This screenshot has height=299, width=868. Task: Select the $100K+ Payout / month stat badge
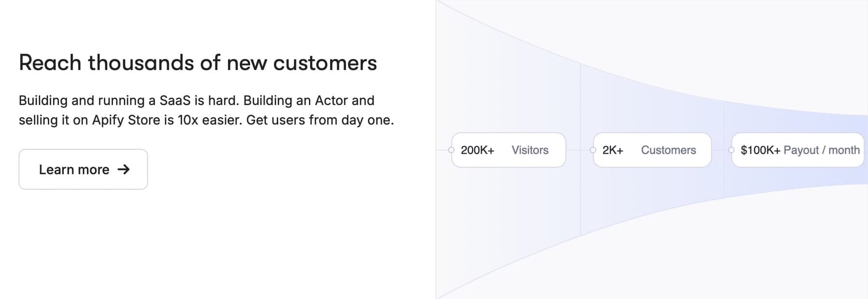pos(798,150)
